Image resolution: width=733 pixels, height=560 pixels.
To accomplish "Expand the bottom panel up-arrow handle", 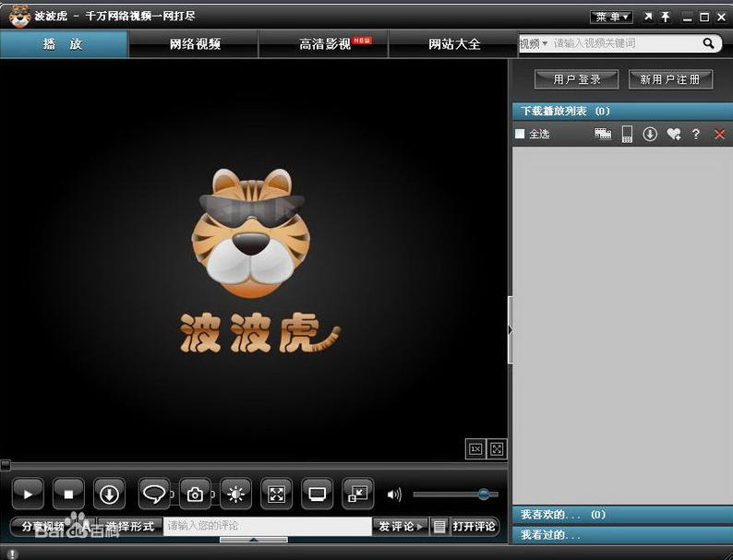I will coord(254,540).
